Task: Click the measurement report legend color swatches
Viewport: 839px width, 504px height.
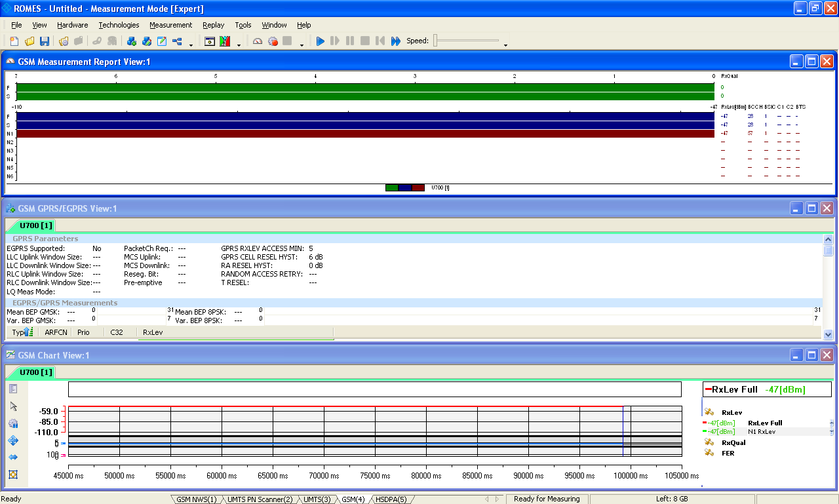Action: coord(405,187)
